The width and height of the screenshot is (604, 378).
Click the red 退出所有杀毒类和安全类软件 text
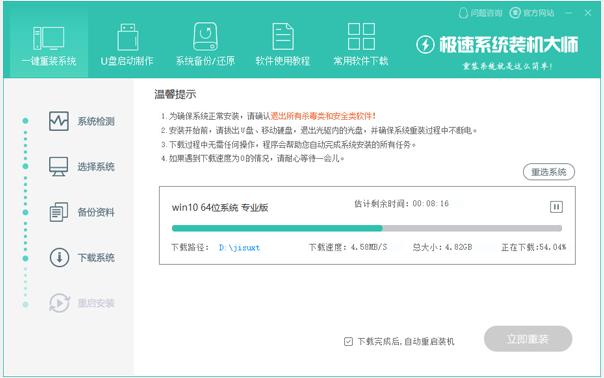[x=323, y=116]
